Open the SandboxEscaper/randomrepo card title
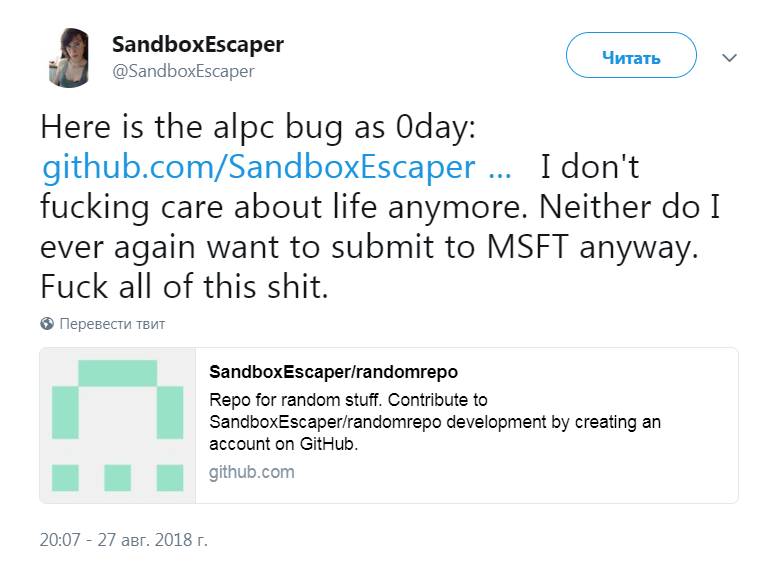The height and width of the screenshot is (561, 770). [x=333, y=372]
